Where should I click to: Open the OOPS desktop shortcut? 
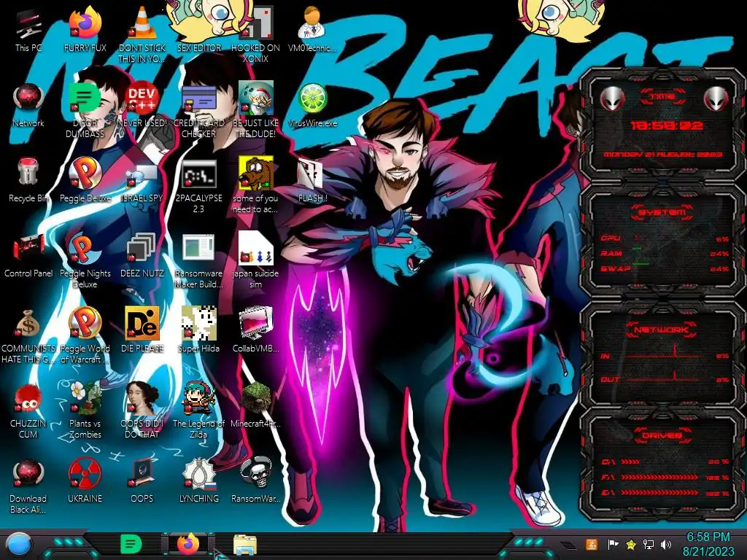pyautogui.click(x=142, y=481)
